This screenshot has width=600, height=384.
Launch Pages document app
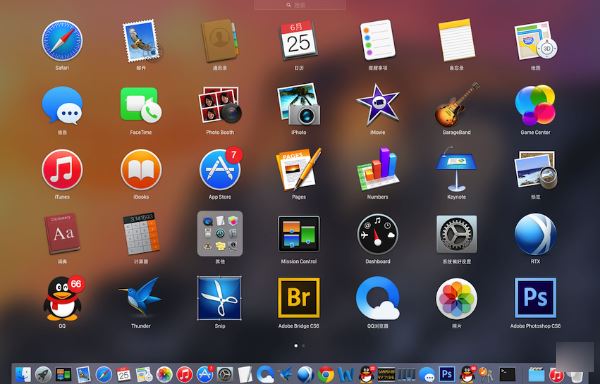299,169
